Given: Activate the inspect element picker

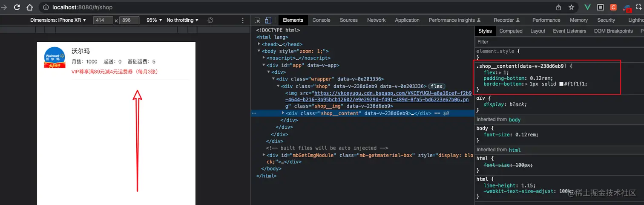Looking at the screenshot, I should tap(257, 20).
